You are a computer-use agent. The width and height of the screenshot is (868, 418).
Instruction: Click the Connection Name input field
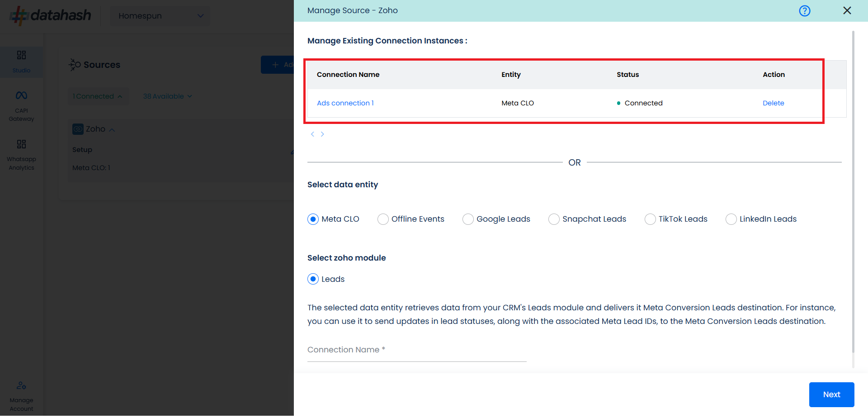point(417,350)
